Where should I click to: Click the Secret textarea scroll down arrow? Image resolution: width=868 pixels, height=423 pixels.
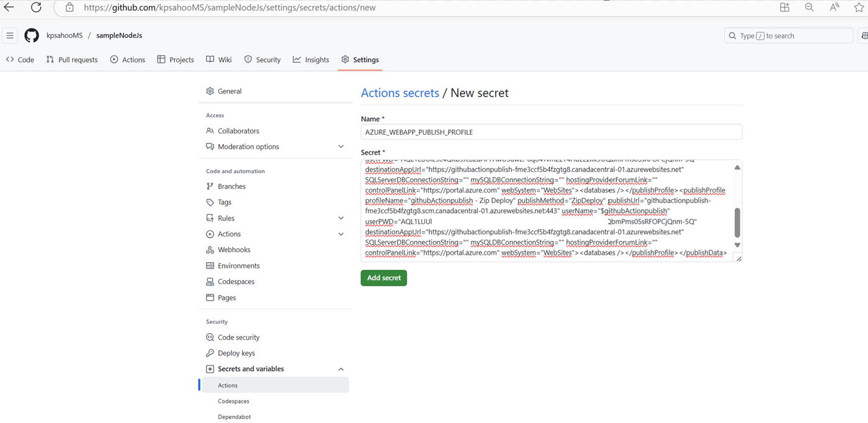[x=737, y=245]
